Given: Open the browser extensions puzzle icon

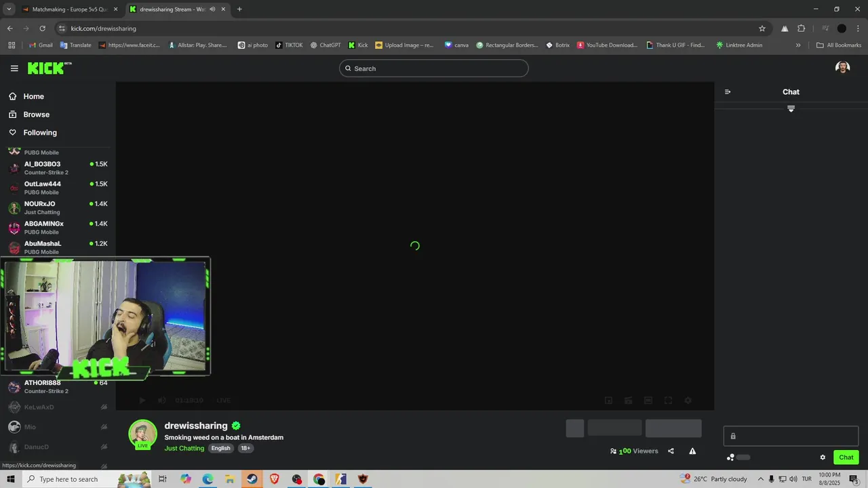Looking at the screenshot, I should click(x=802, y=28).
